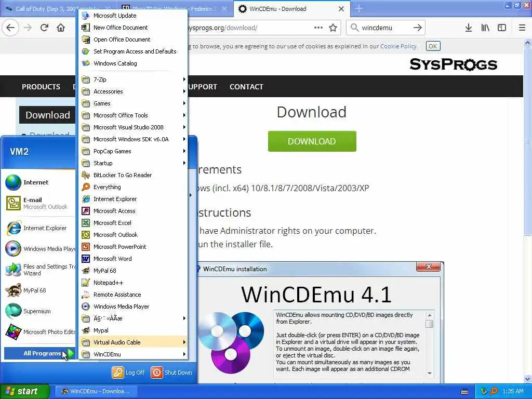The image size is (532, 399).
Task: Expand the 7-Zip submenu
Action: [133, 79]
